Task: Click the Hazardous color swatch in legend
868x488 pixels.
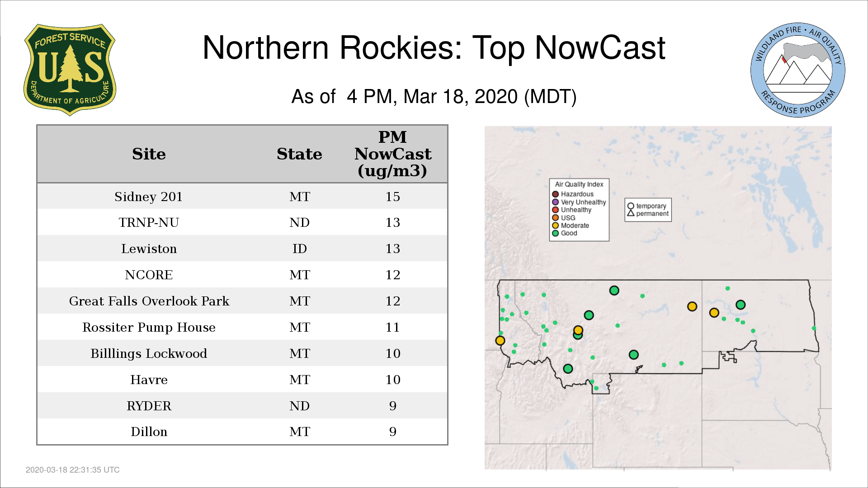Action: [x=555, y=194]
